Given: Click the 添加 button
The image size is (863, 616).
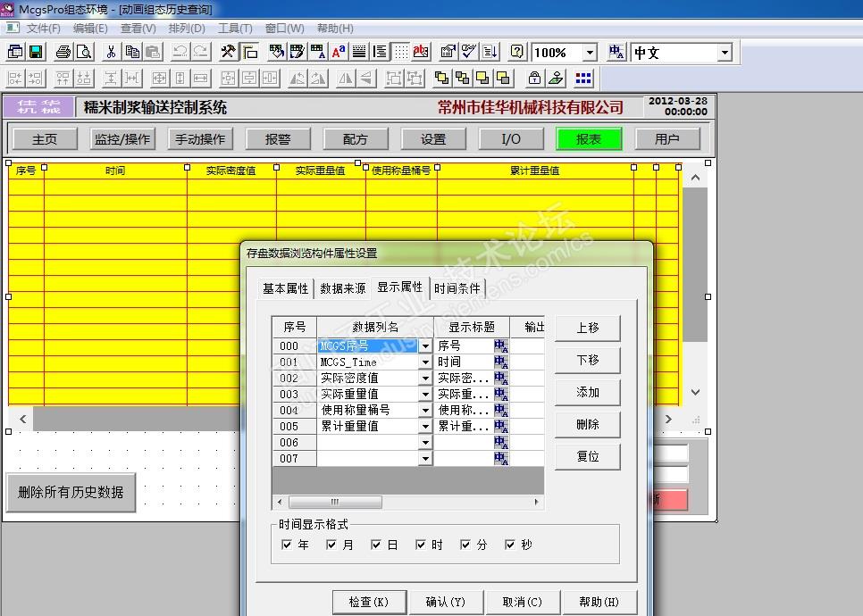Looking at the screenshot, I should [587, 392].
